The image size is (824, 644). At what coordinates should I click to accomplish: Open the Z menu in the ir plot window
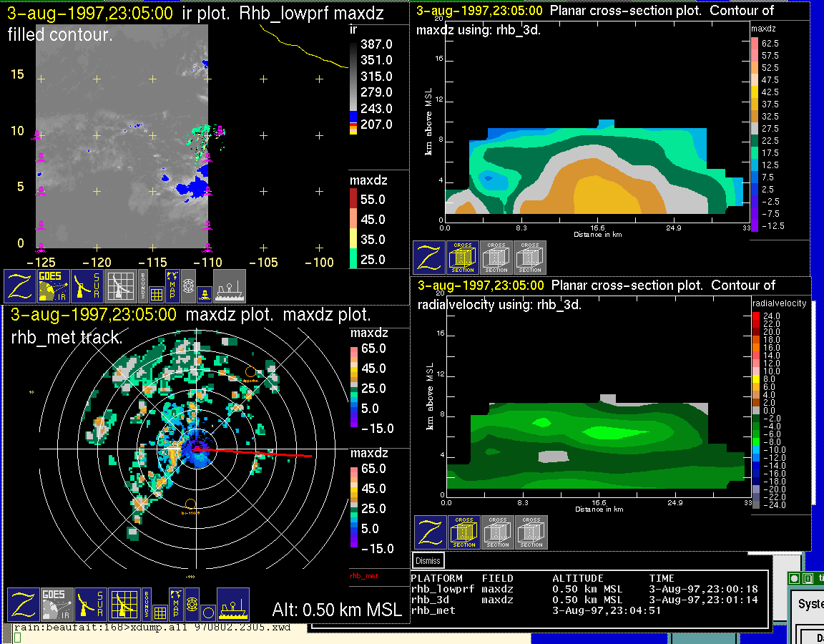point(20,286)
